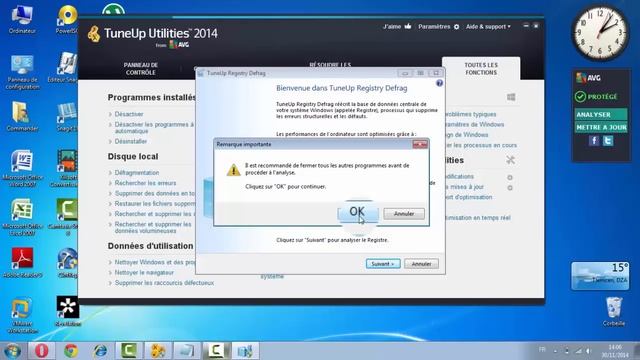The height and width of the screenshot is (360, 640).
Task: Select the PowerISO desktop icon
Action: (x=67, y=19)
